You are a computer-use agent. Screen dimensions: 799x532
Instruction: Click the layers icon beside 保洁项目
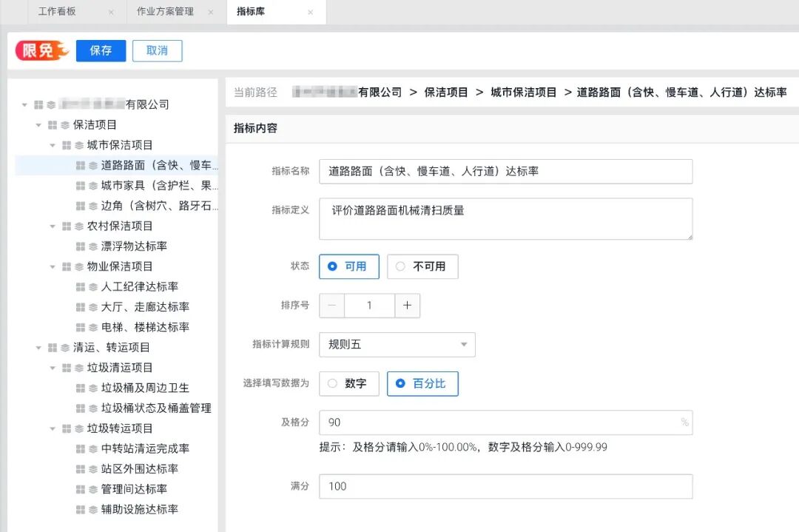[x=64, y=124]
